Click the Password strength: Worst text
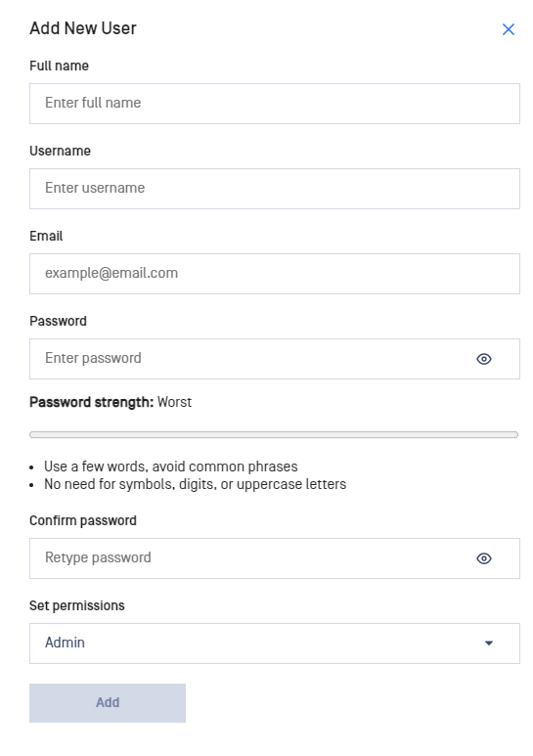This screenshot has height=756, width=533. (111, 402)
